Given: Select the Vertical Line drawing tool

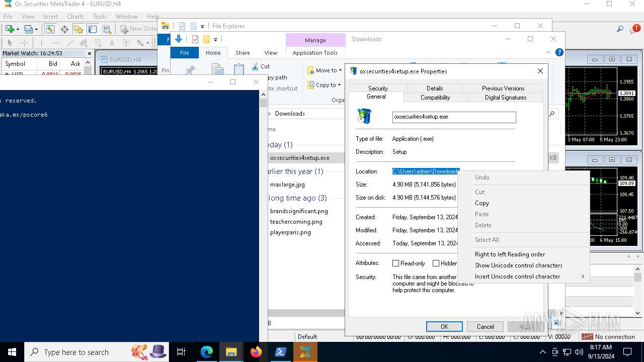Looking at the screenshot, I should coord(41,43).
